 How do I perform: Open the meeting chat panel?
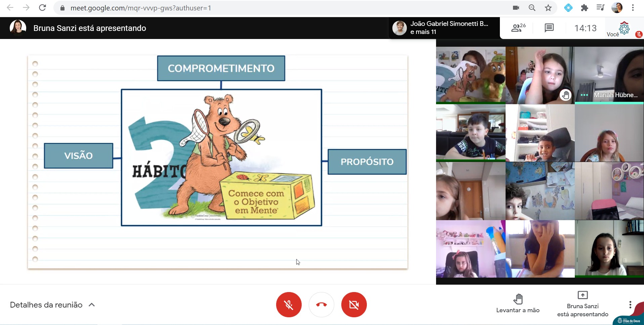click(549, 28)
